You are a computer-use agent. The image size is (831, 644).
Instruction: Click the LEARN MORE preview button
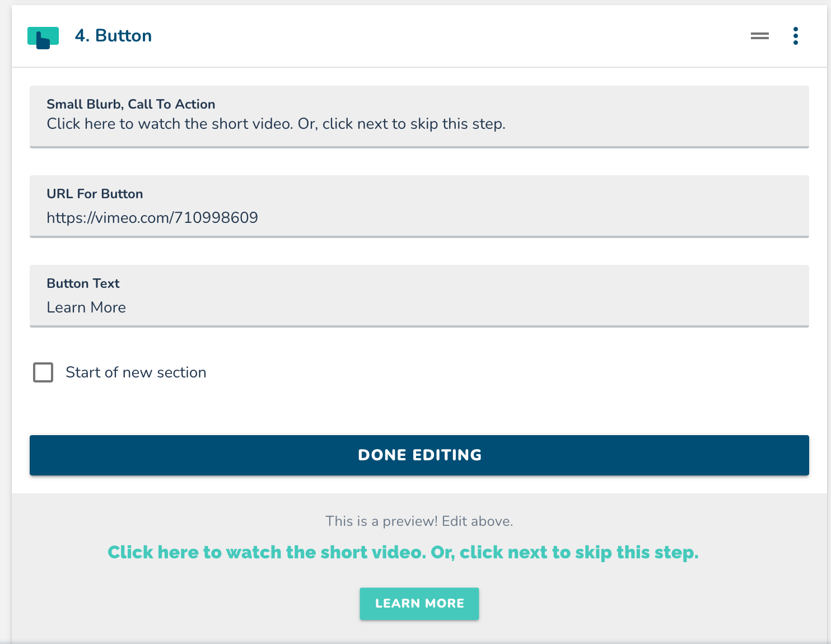click(419, 603)
